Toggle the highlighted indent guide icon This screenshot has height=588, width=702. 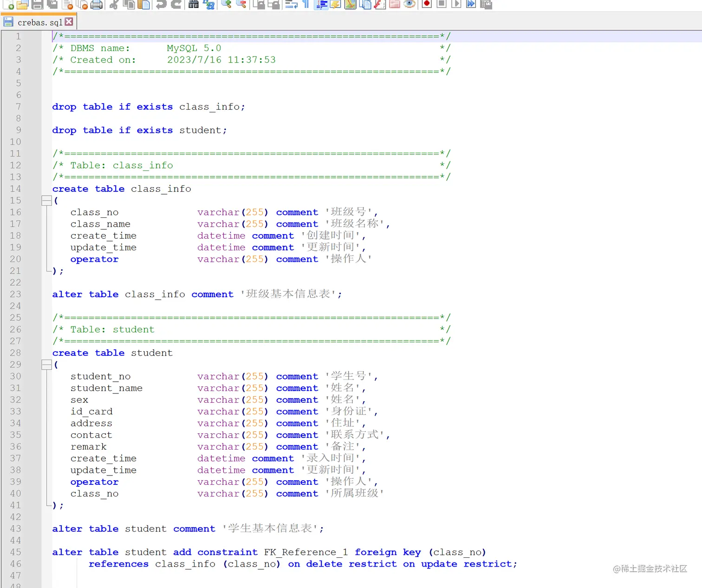point(321,4)
